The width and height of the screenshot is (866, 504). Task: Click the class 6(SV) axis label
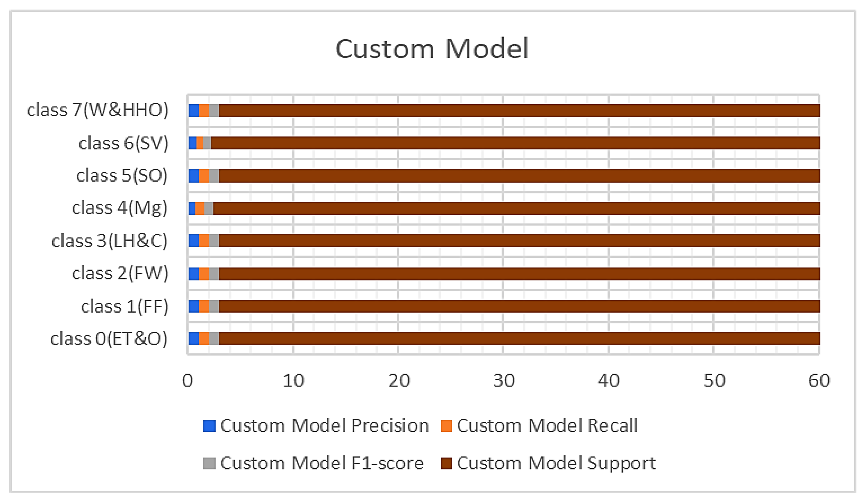124,143
